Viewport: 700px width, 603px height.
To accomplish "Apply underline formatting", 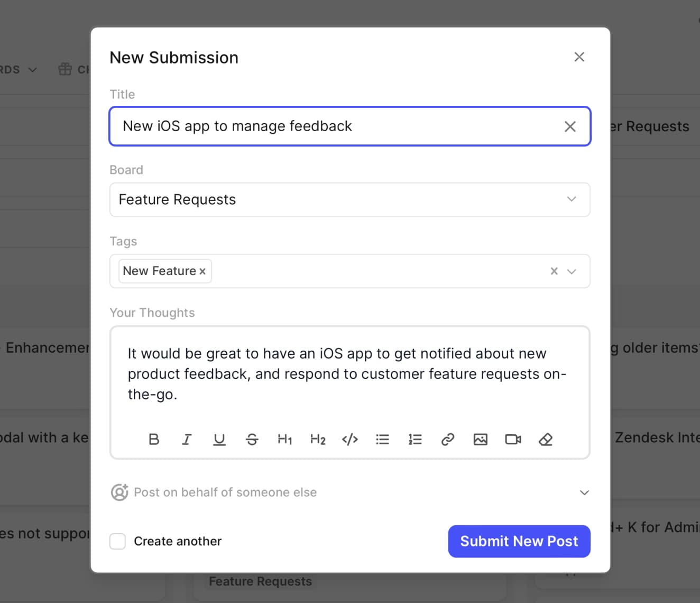I will (219, 439).
